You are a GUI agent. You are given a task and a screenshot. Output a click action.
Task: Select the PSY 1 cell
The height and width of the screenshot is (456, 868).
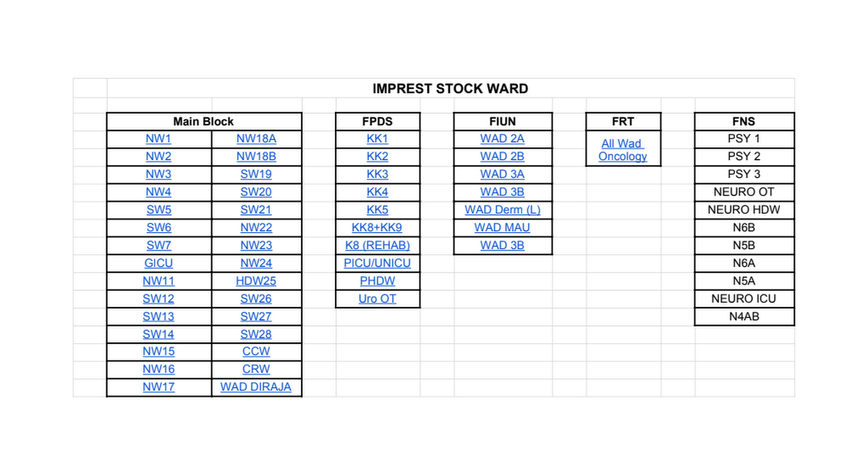pos(744,139)
